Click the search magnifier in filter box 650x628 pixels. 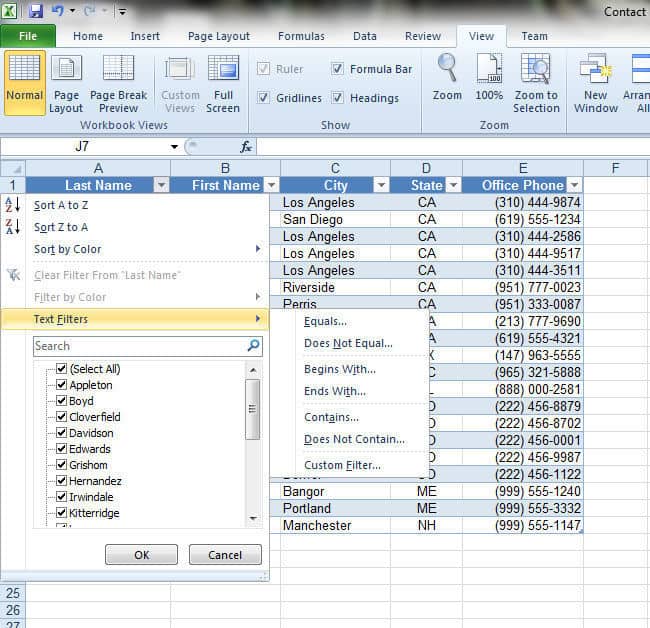click(x=253, y=346)
